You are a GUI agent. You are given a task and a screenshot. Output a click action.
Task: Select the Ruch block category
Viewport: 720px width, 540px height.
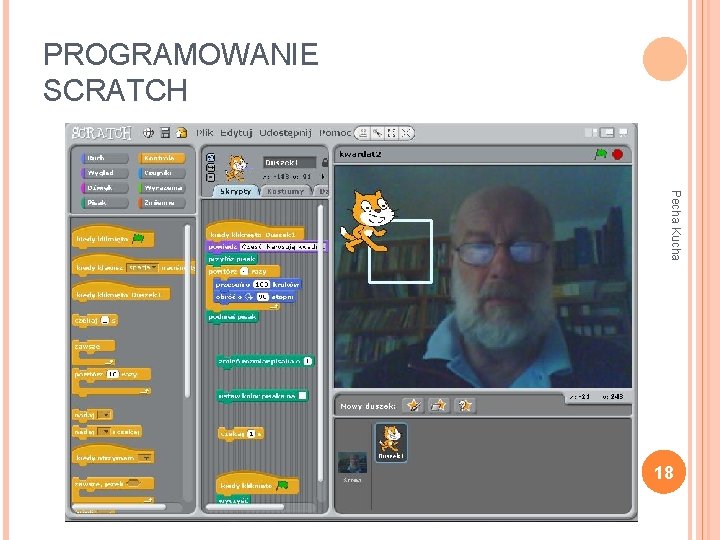(105, 158)
